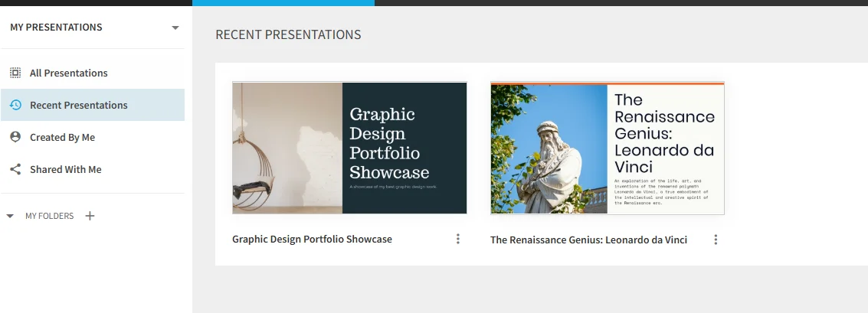Click the Recent Presentations page heading
The image size is (868, 313).
click(x=288, y=34)
